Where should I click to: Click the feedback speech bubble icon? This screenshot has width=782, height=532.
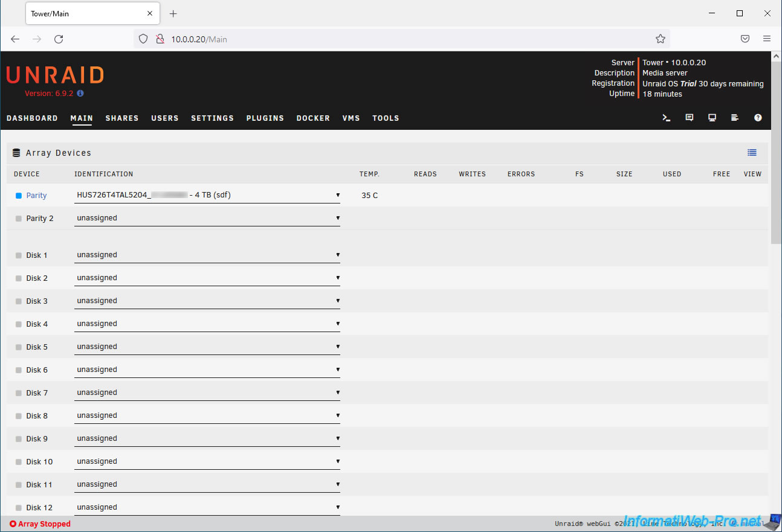point(690,118)
